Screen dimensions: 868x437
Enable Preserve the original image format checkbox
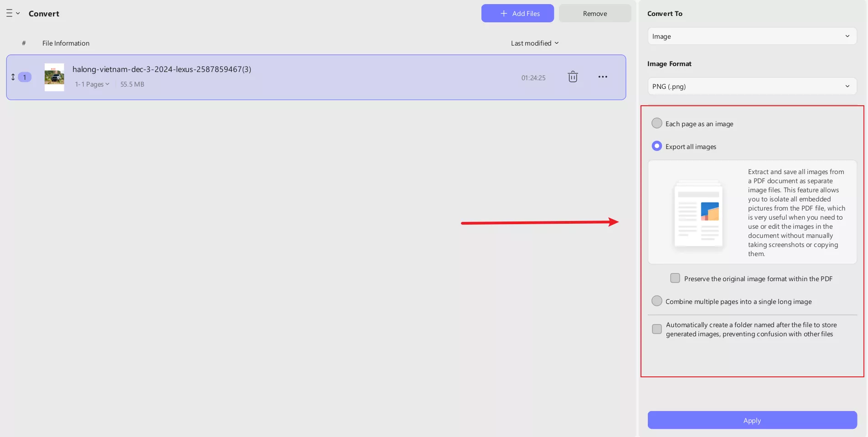pos(675,278)
